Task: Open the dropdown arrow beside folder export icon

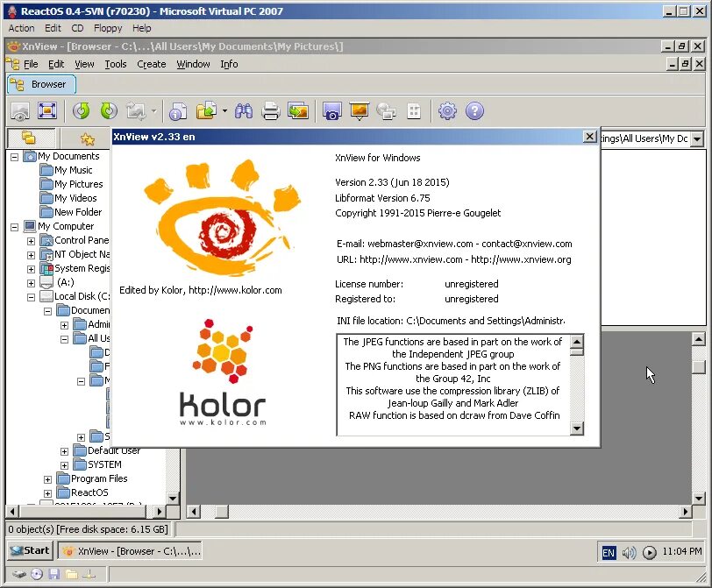Action: click(224, 111)
